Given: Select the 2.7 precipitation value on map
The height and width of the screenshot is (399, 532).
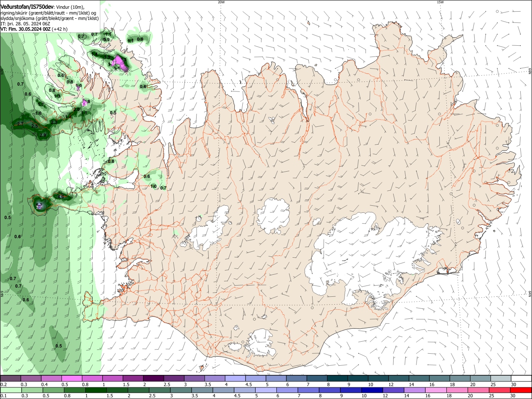Looking at the screenshot, I should (20, 124).
